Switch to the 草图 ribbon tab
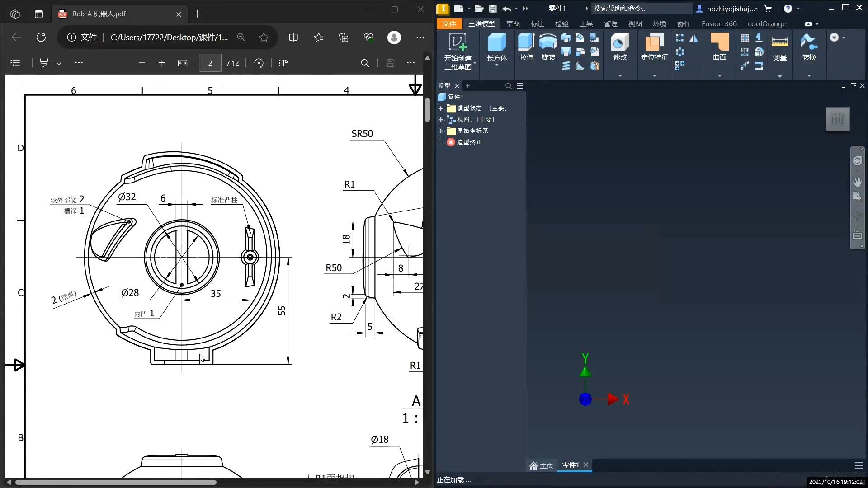Image resolution: width=868 pixels, height=488 pixels. point(513,23)
